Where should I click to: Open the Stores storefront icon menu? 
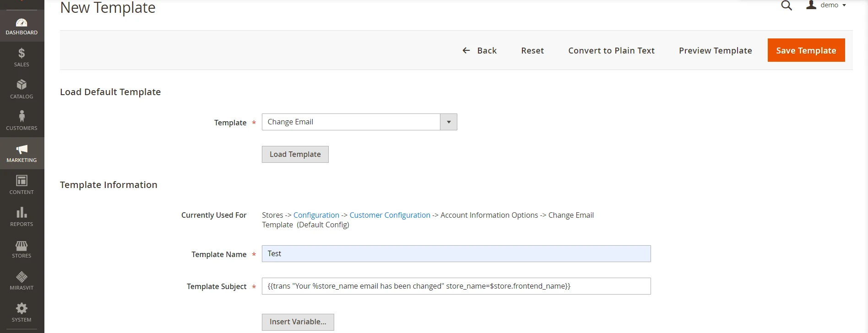pos(22,246)
